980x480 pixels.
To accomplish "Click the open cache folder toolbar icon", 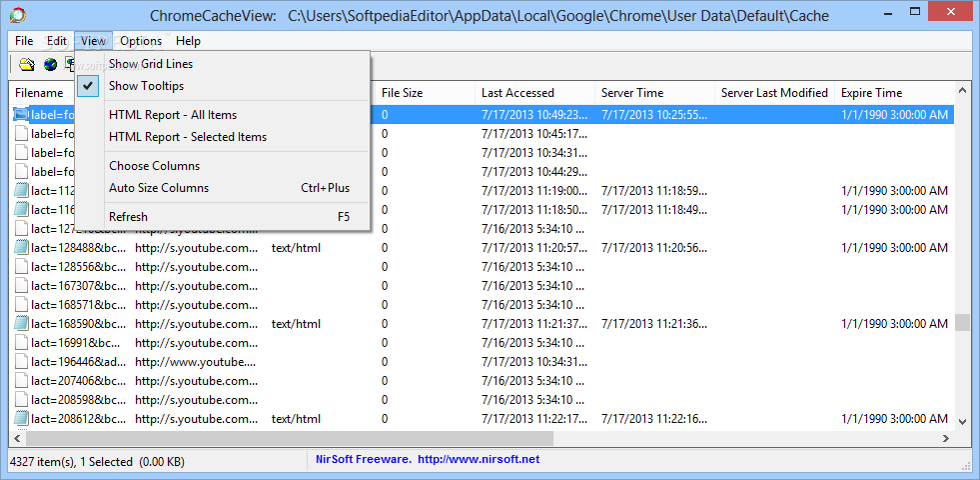I will [x=26, y=64].
